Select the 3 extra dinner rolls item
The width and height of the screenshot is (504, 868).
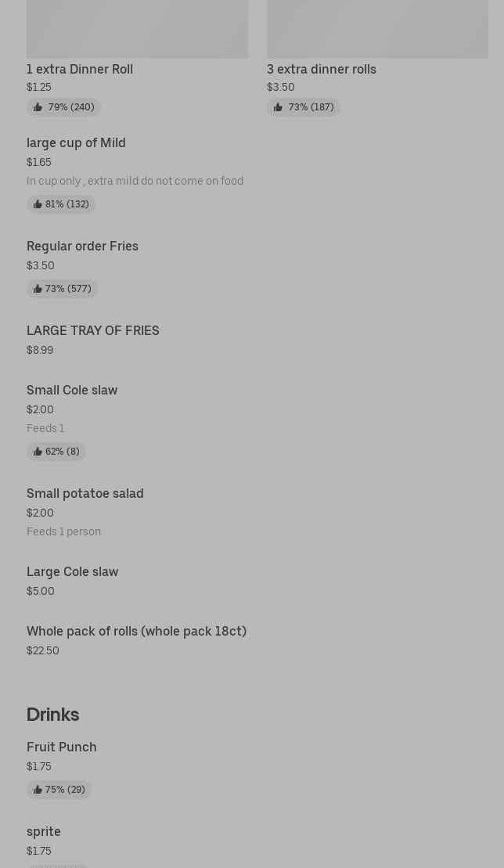(321, 69)
